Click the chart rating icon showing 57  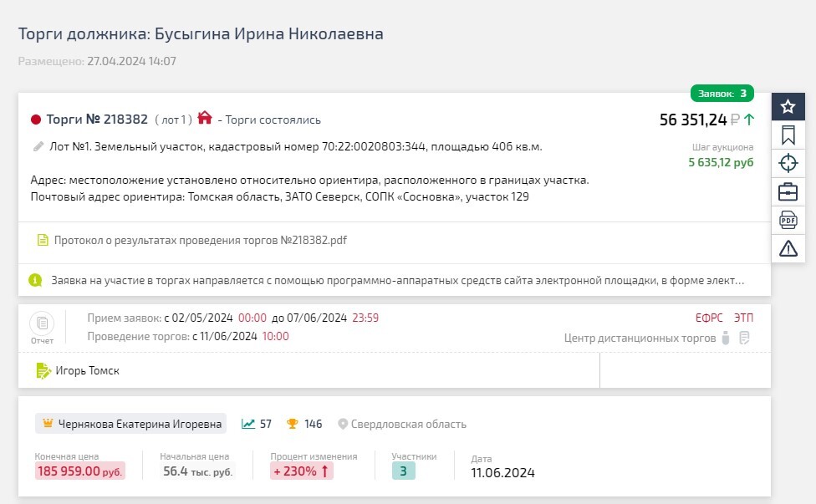click(x=248, y=424)
